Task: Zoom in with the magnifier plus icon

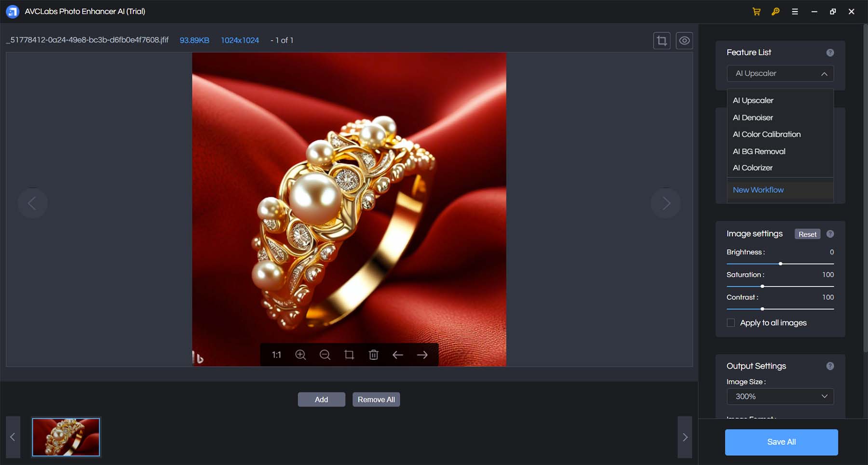Action: 300,355
